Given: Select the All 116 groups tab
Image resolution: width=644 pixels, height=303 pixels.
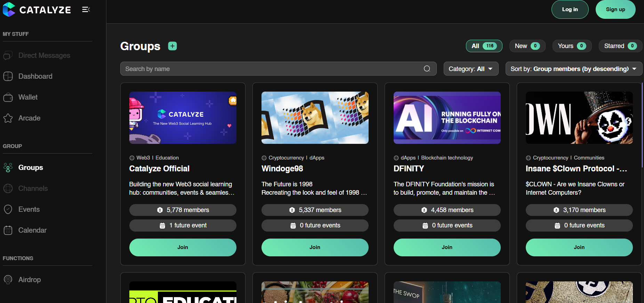Looking at the screenshot, I should tap(484, 46).
